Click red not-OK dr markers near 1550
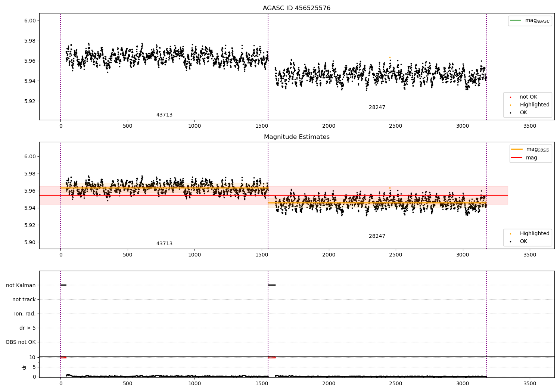Screen dimensions: 560x392 (272, 358)
